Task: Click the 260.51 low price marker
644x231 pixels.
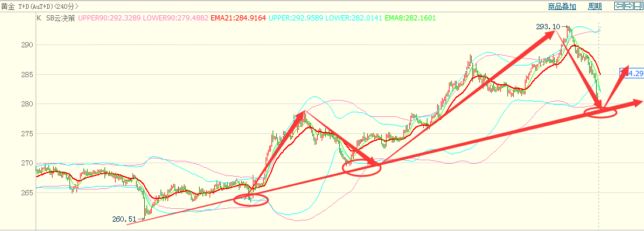Action: pyautogui.click(x=124, y=219)
